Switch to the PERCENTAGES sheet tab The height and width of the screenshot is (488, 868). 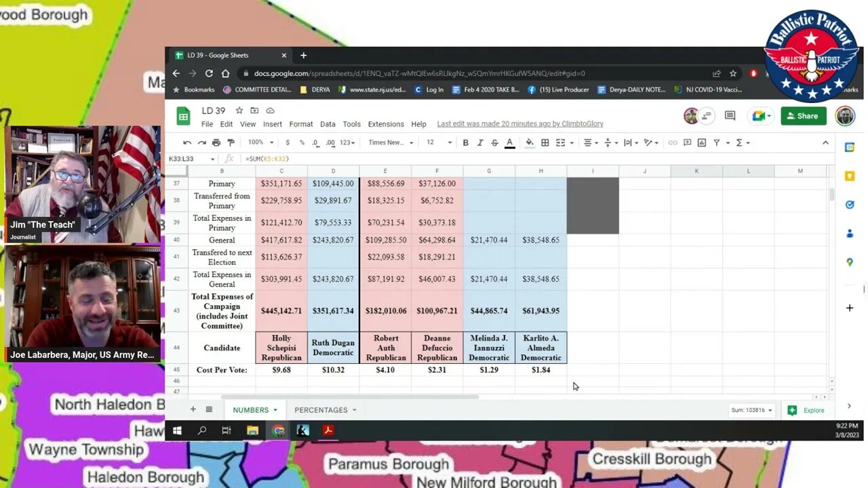coord(325,410)
